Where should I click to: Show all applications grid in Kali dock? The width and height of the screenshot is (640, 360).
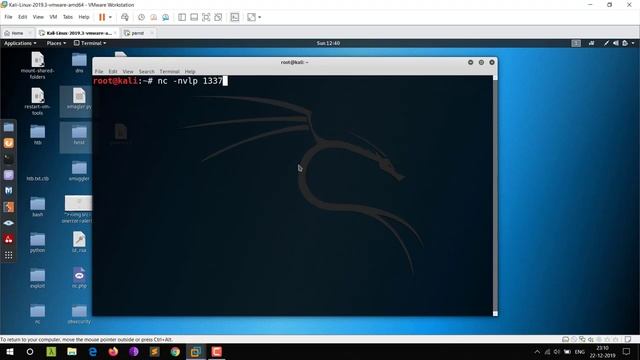tap(9, 256)
